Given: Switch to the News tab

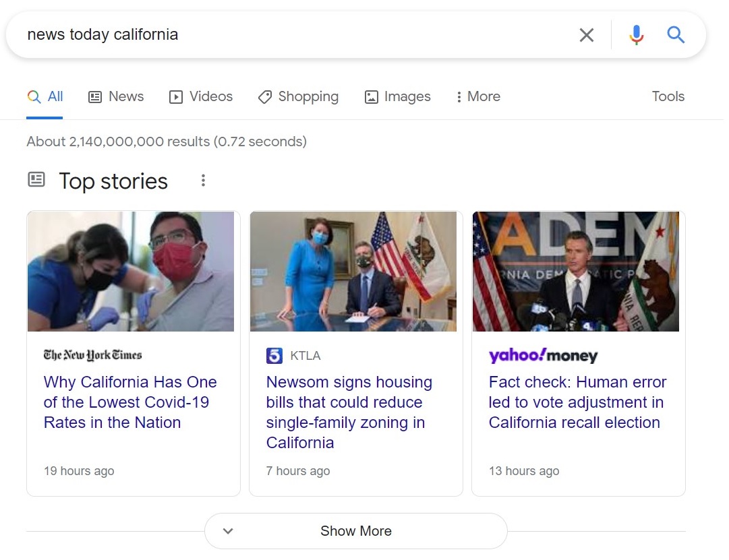Looking at the screenshot, I should (x=116, y=96).
